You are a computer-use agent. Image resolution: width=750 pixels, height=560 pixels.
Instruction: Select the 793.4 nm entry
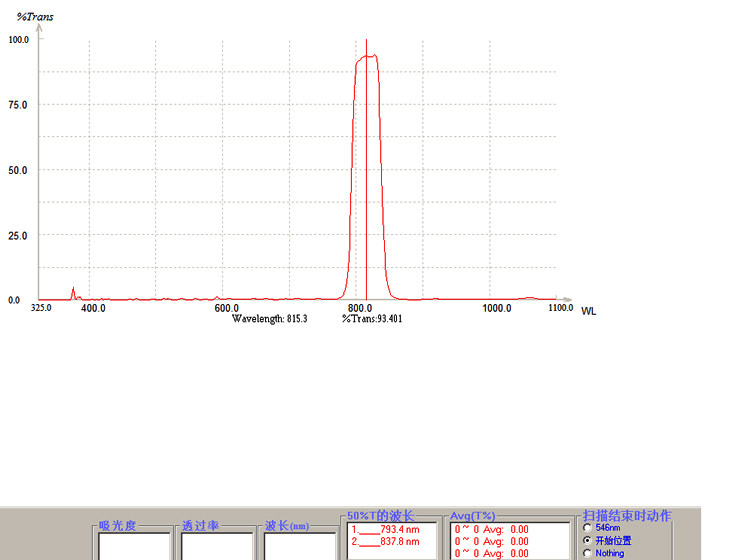point(386,529)
